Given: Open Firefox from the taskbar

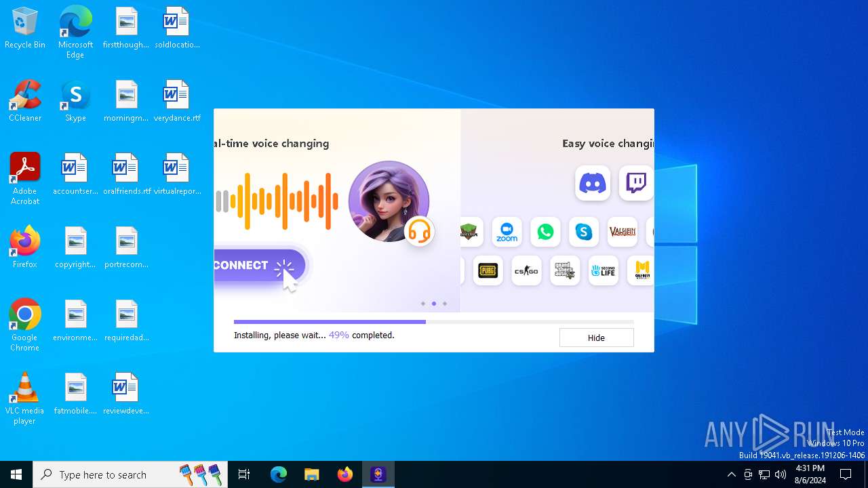Looking at the screenshot, I should (345, 474).
